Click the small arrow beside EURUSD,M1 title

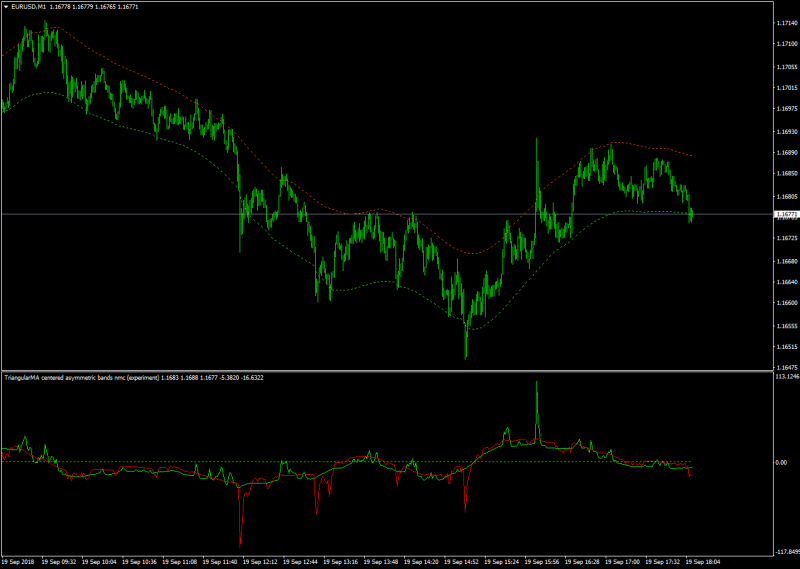[6, 7]
